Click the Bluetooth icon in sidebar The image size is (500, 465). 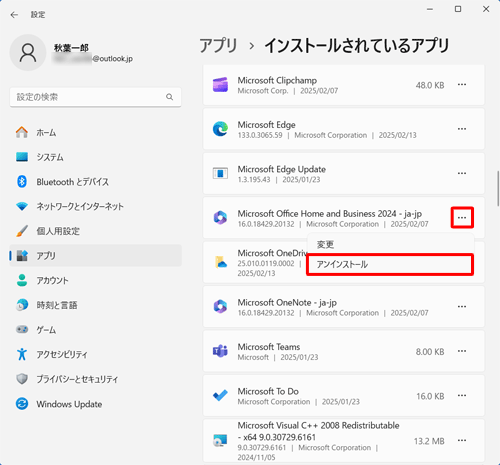point(22,182)
